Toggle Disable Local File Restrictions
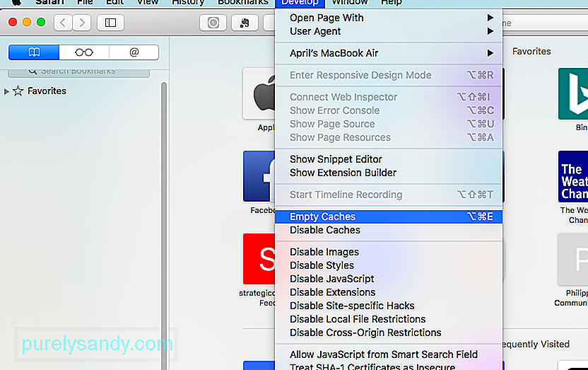Image resolution: width=588 pixels, height=370 pixels. pyautogui.click(x=389, y=319)
